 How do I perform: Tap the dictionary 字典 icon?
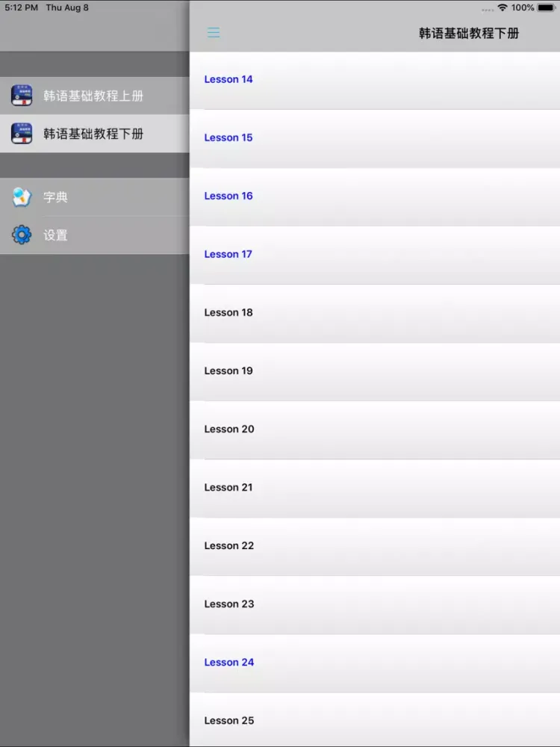point(22,197)
